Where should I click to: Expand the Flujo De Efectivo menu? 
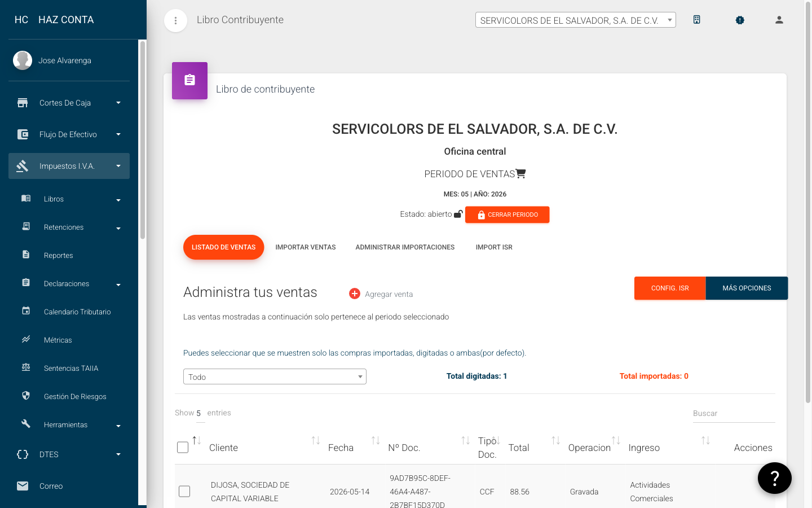pos(118,134)
